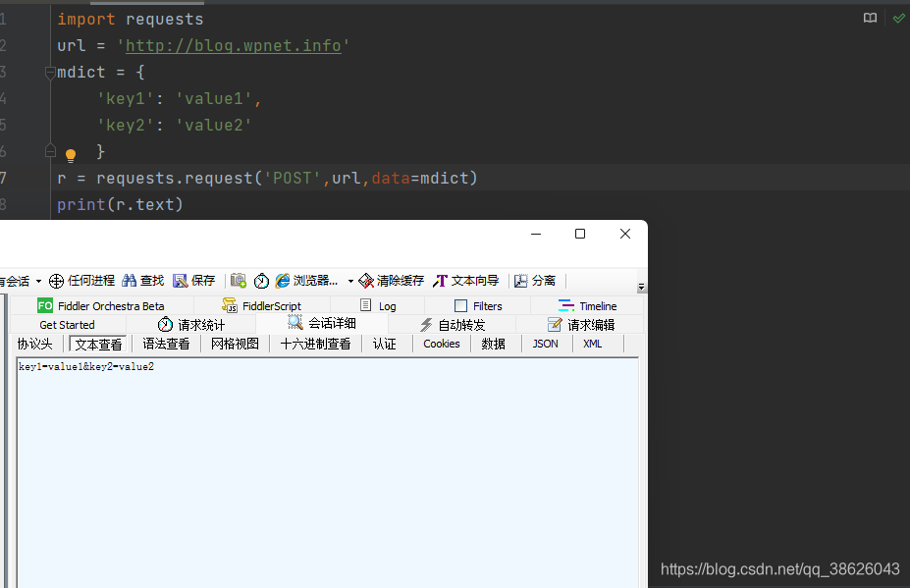Select 网格视图 grid view tab

[235, 345]
